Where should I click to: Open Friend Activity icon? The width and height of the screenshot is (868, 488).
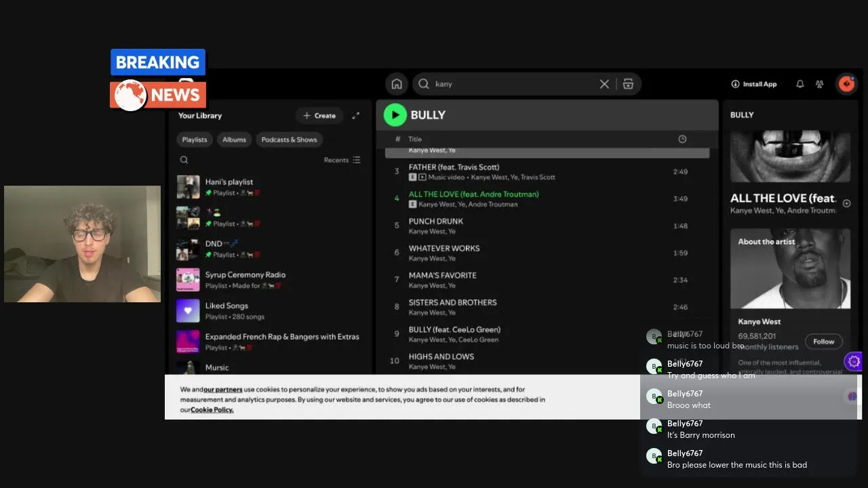pos(820,84)
